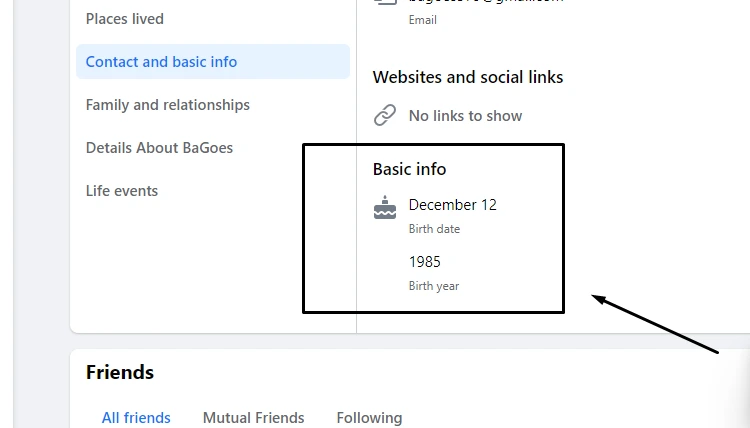Select Contact and basic info
Viewport: 750px width, 428px height.
pos(213,62)
